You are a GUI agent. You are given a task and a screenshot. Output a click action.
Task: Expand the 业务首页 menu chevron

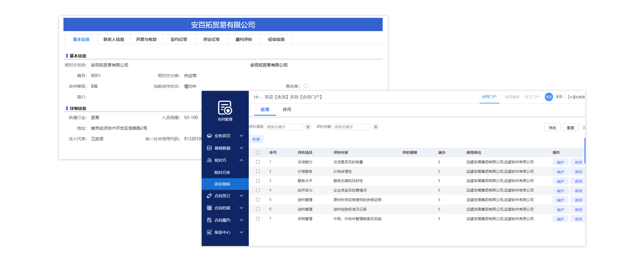pyautogui.click(x=241, y=136)
